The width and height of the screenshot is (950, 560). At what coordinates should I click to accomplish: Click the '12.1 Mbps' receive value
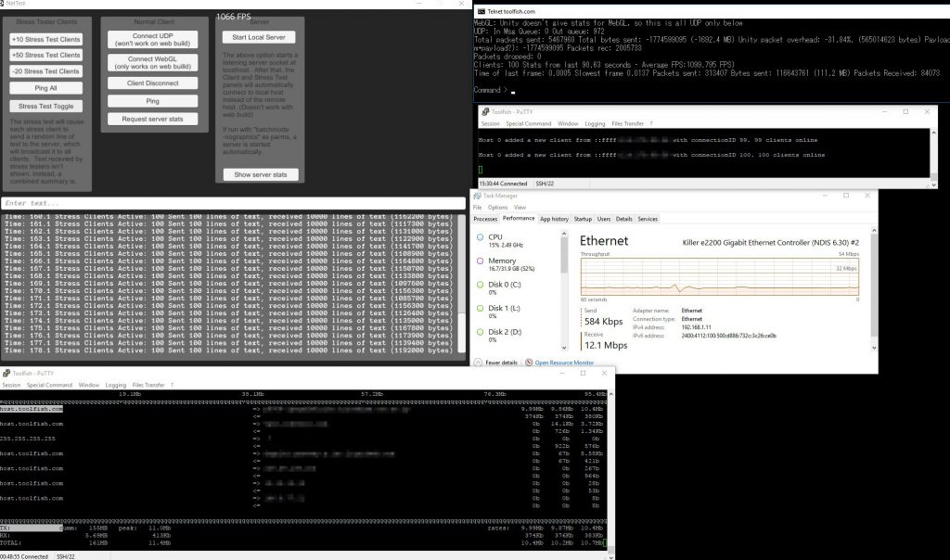click(606, 345)
